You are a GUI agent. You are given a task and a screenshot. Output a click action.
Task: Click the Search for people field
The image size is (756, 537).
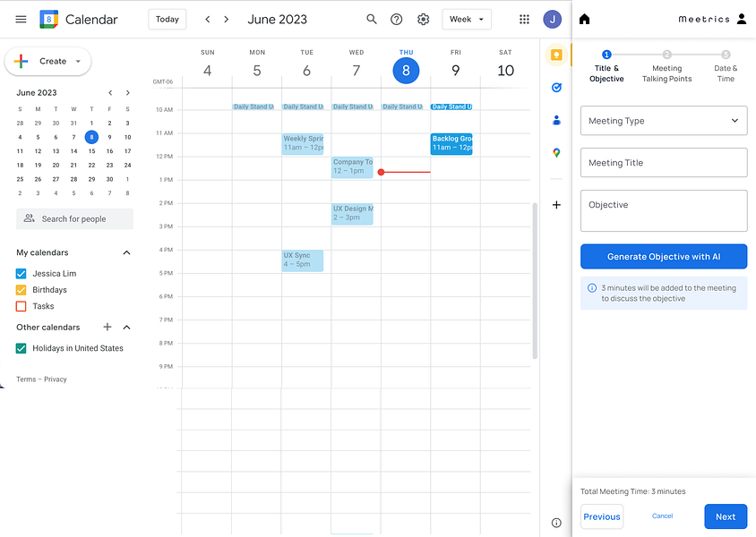(x=74, y=218)
